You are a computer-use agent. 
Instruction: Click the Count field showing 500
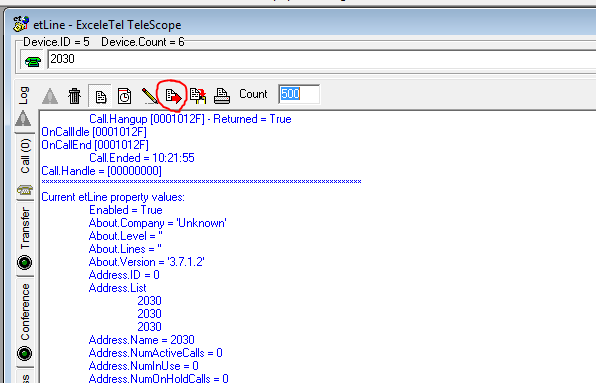tap(299, 94)
